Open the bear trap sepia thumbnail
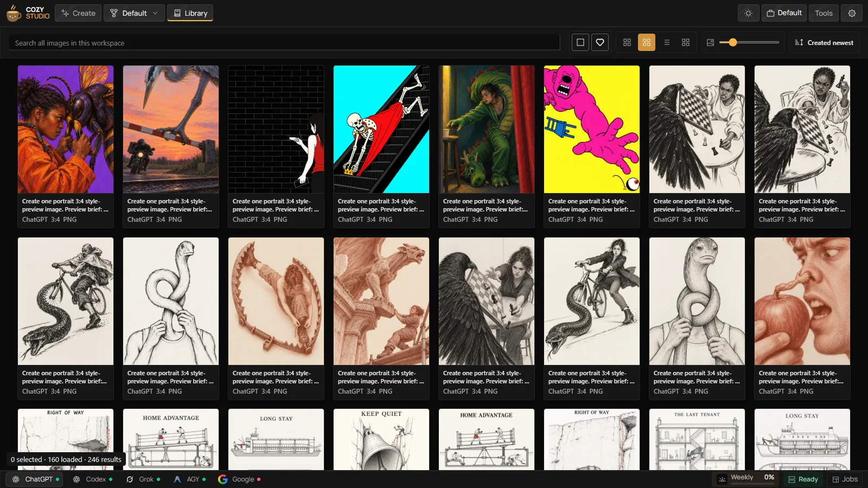The width and height of the screenshot is (868, 488). 276,301
